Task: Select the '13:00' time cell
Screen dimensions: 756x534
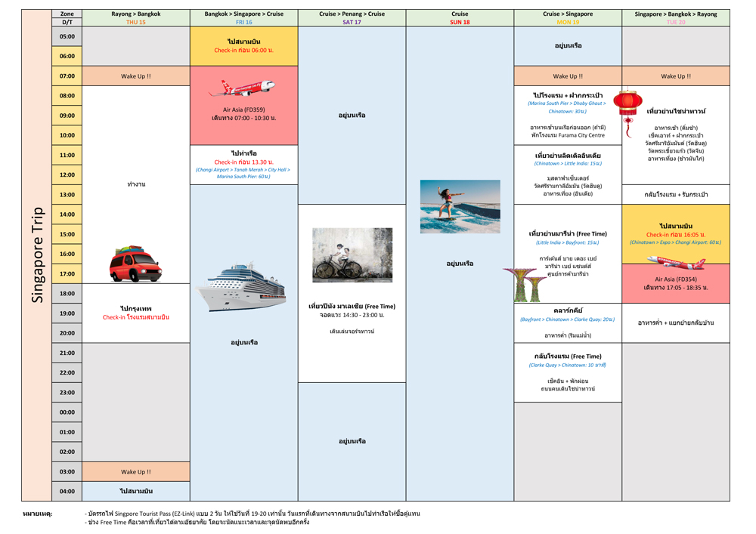Action: click(x=67, y=195)
